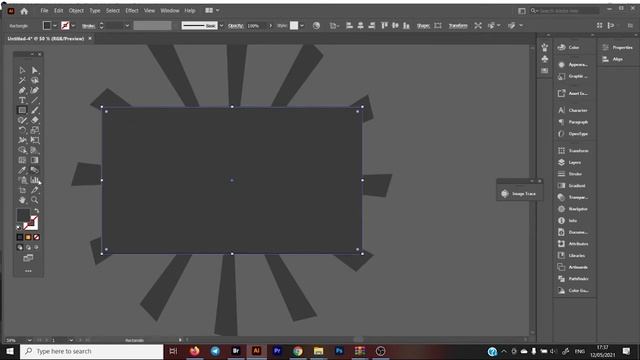Viewport: 640px width, 360px height.
Task: Select the Slice tool
Action: (35, 190)
